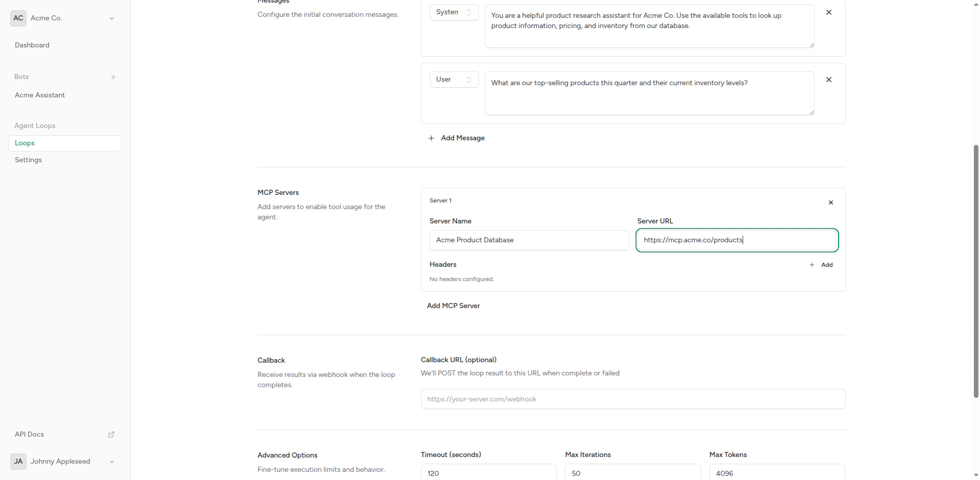Select the Acme Assistant bot

coord(40,95)
